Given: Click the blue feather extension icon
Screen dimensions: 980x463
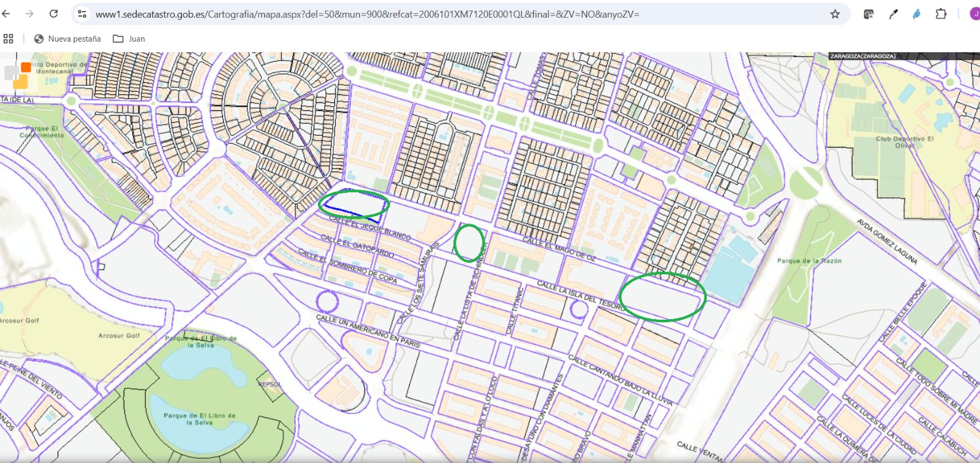Looking at the screenshot, I should (916, 14).
